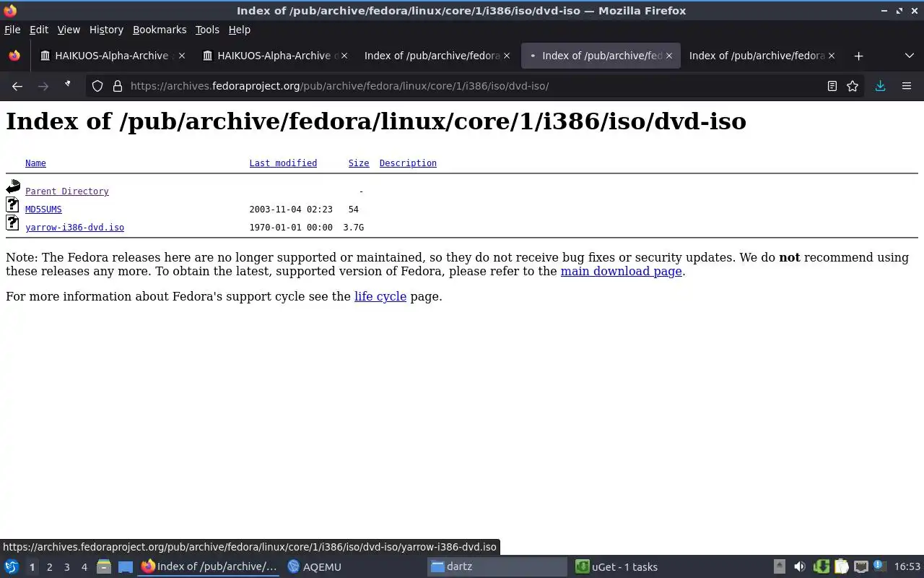Close the first HAIKUOS-Alpha-Archive tab
Image resolution: width=924 pixels, height=578 pixels.
point(182,56)
